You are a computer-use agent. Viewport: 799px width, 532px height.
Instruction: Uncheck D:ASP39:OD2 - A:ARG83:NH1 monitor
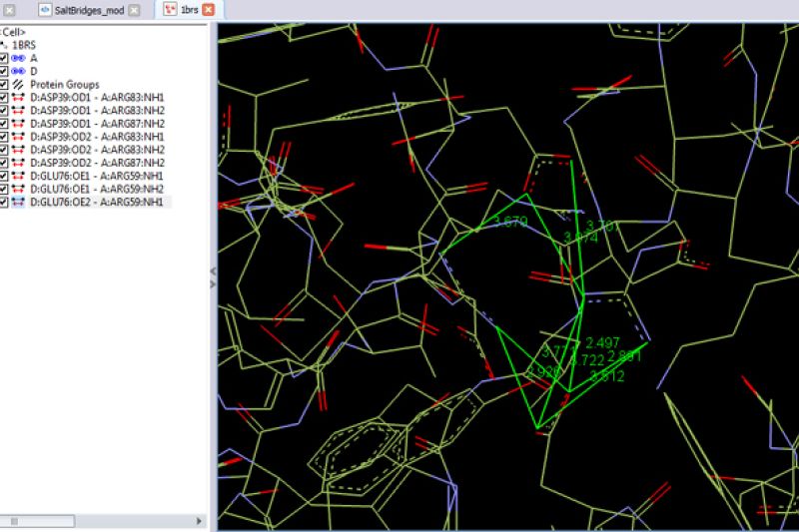pos(4,137)
